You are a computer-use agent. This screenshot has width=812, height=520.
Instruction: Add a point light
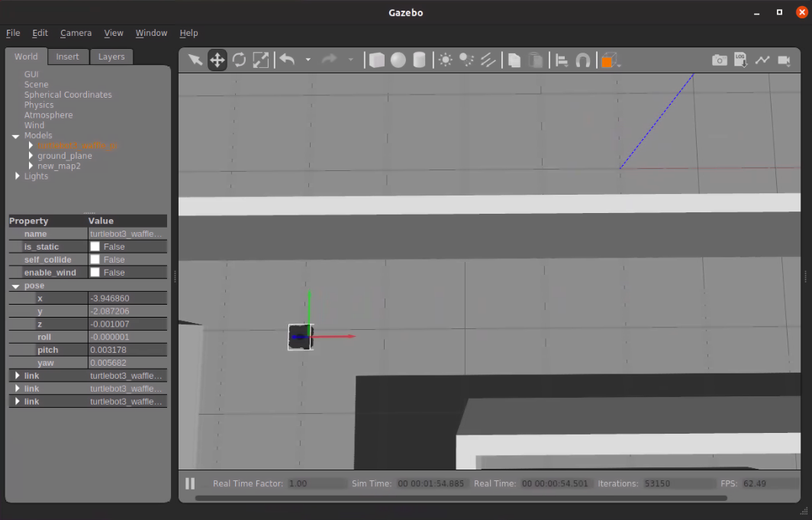click(446, 60)
